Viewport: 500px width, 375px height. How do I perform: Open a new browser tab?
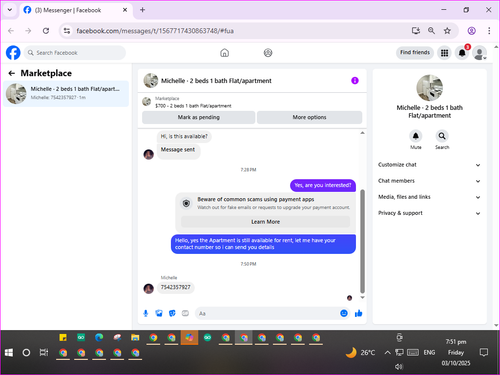point(142,10)
